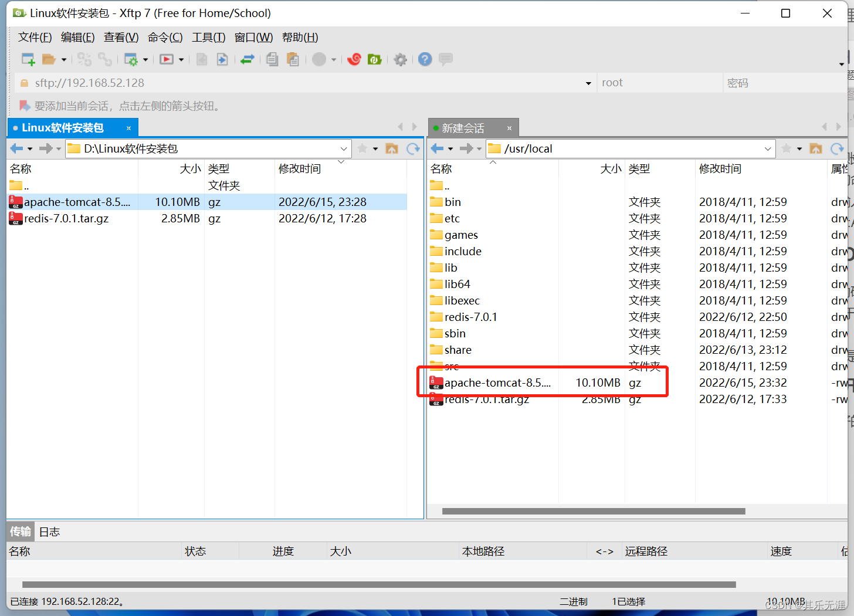The height and width of the screenshot is (616, 854).
Task: Click the Session Properties toolbar icon
Action: [x=131, y=59]
